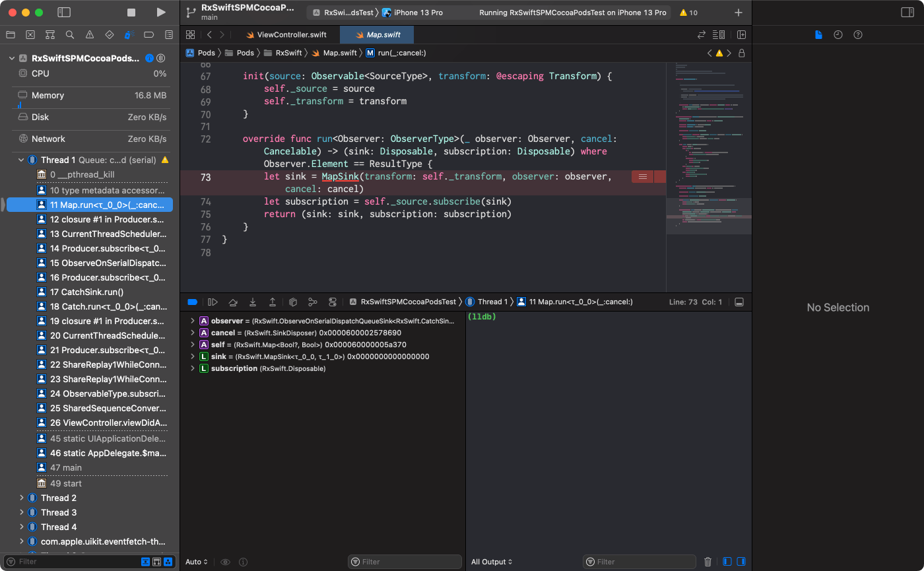Open run(_:cancel:) method in jump bar
Screen dimensions: 924x571
coord(395,53)
